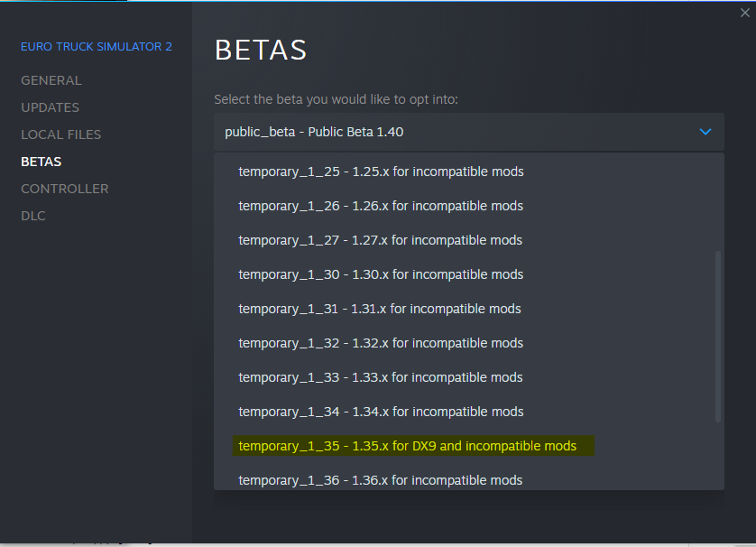The width and height of the screenshot is (756, 547).
Task: Choose temporary_1_25 - 1.25.x for incompatible mods
Action: click(469, 172)
